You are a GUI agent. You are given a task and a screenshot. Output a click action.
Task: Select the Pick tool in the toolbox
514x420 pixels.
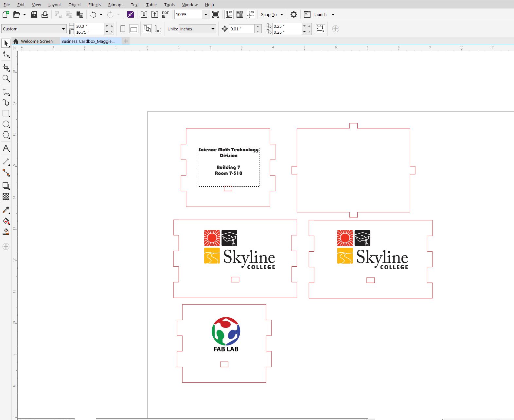coord(6,43)
